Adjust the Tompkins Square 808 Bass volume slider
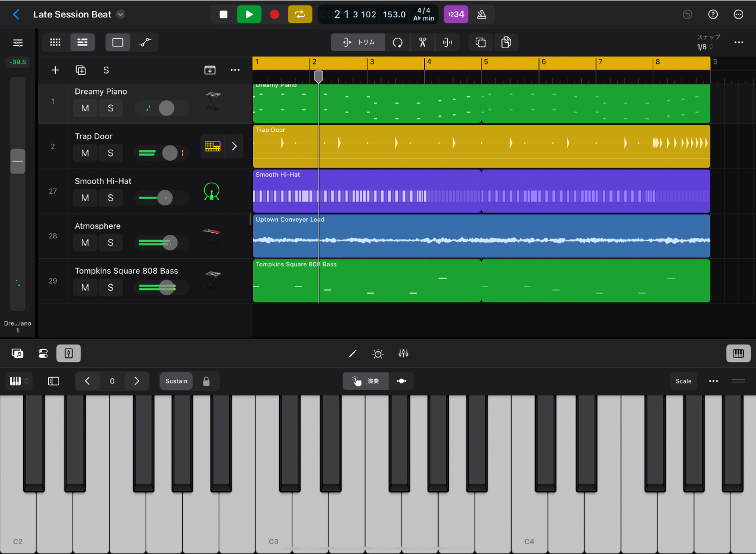 coord(165,287)
